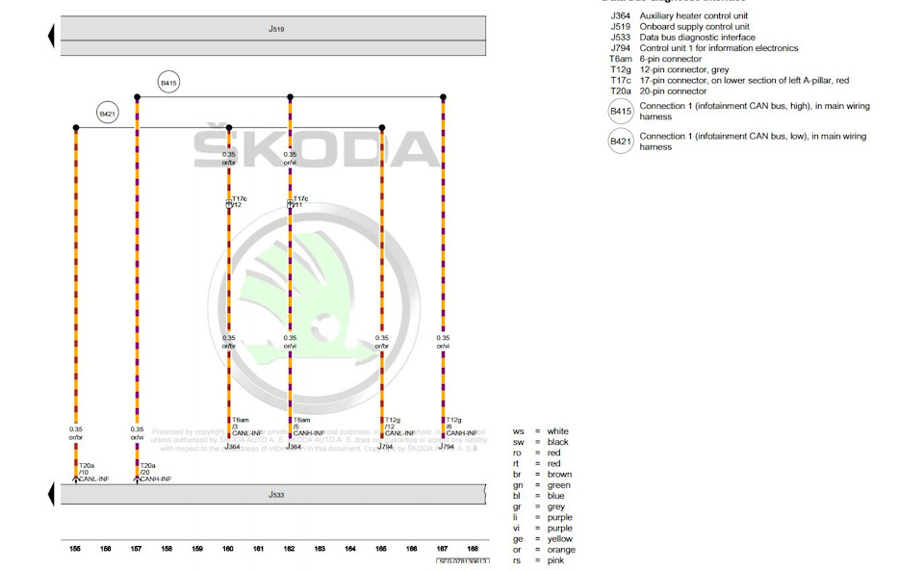This screenshot has width=924, height=570.
Task: Click track number 165 on the bottom scale
Action: coord(381,549)
